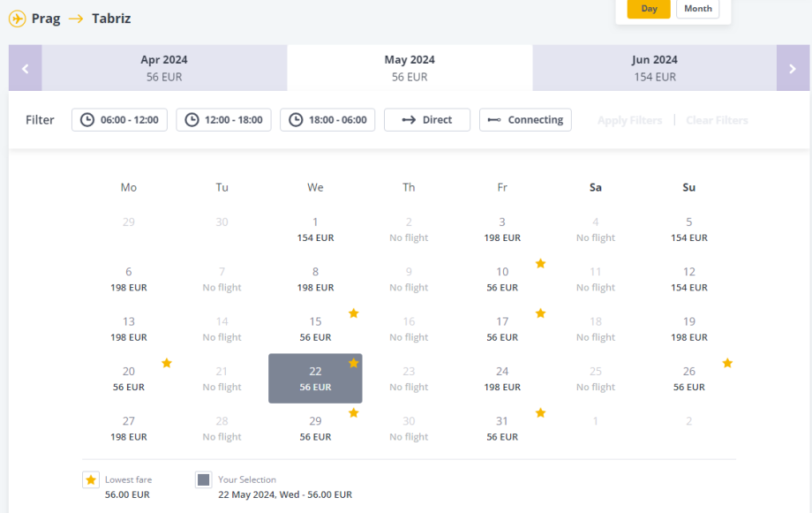Viewport: 812px width, 513px height.
Task: Advance to next months with right arrow
Action: tap(793, 68)
